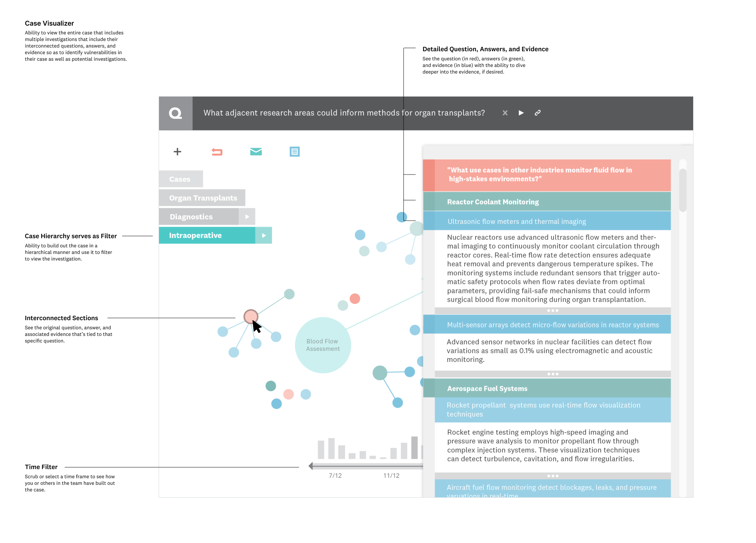Click the red question header in detail panel
Image resolution: width=756 pixels, height=543 pixels.
coord(547,175)
